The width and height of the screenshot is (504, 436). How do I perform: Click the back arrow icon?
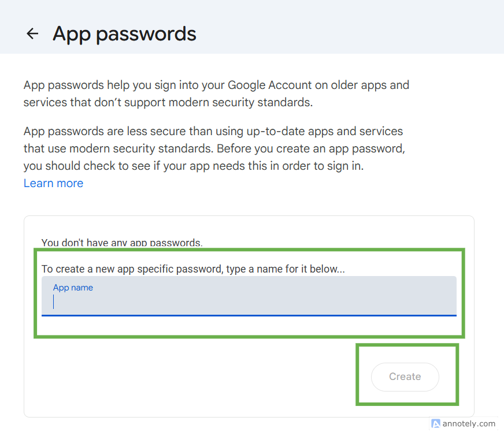[32, 34]
